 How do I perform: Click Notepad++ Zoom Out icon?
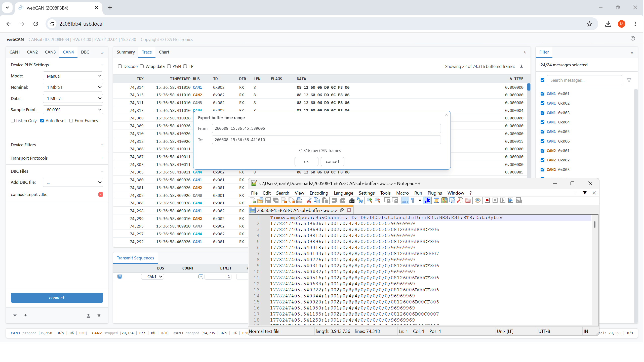[x=377, y=200]
